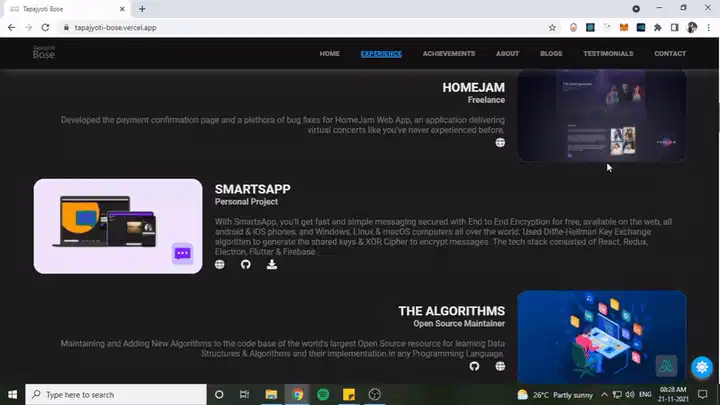The width and height of the screenshot is (720, 405).
Task: Click SmartsApp download icon
Action: click(x=272, y=264)
